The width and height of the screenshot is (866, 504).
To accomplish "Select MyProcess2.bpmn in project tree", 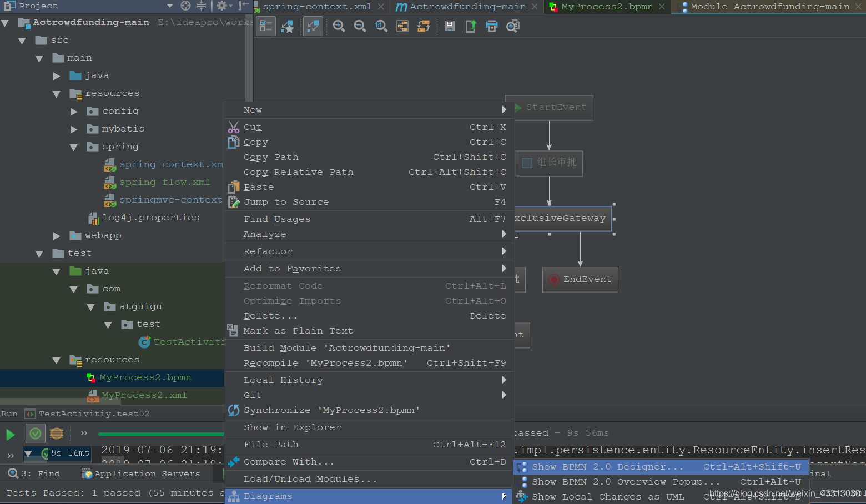I will (x=145, y=377).
